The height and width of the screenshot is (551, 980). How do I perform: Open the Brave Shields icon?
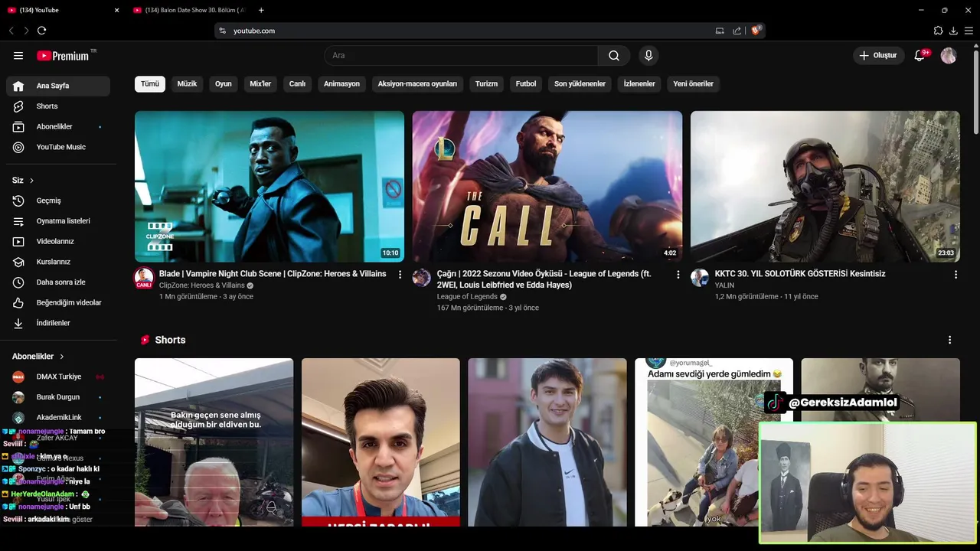pos(756,31)
